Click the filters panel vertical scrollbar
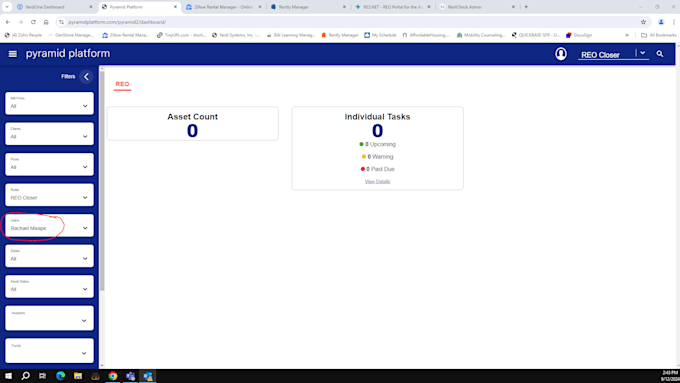Image resolution: width=680 pixels, height=383 pixels. (x=102, y=181)
